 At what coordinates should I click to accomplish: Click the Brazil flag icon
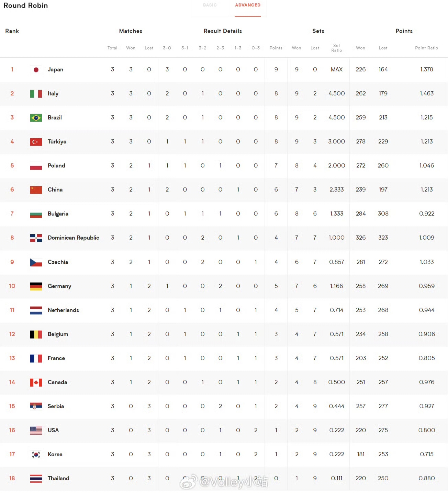(x=36, y=118)
